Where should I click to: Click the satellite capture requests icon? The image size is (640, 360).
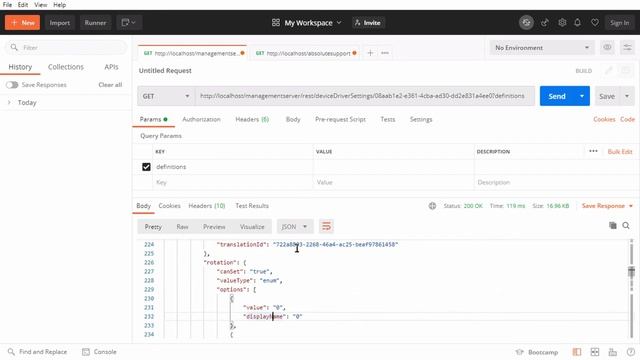coord(544,23)
